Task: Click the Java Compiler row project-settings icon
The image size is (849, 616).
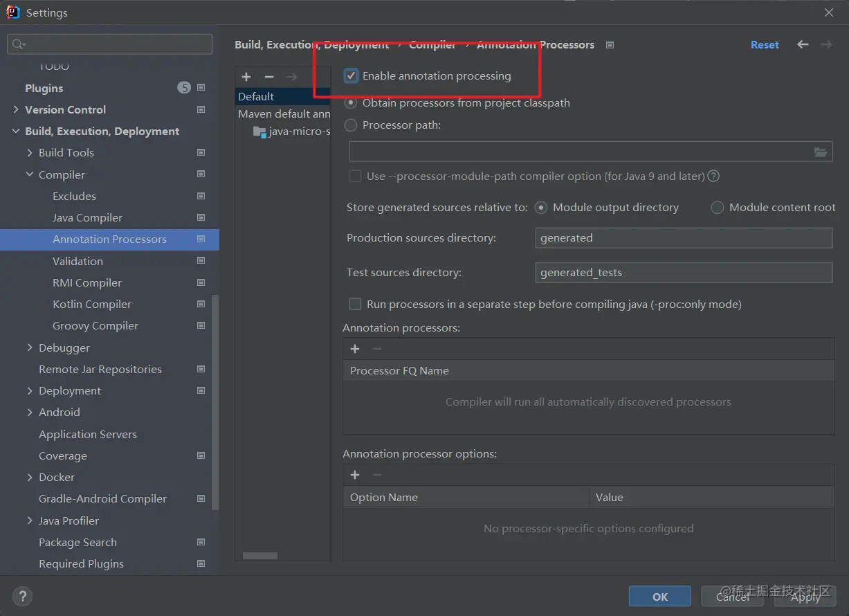Action: click(201, 217)
